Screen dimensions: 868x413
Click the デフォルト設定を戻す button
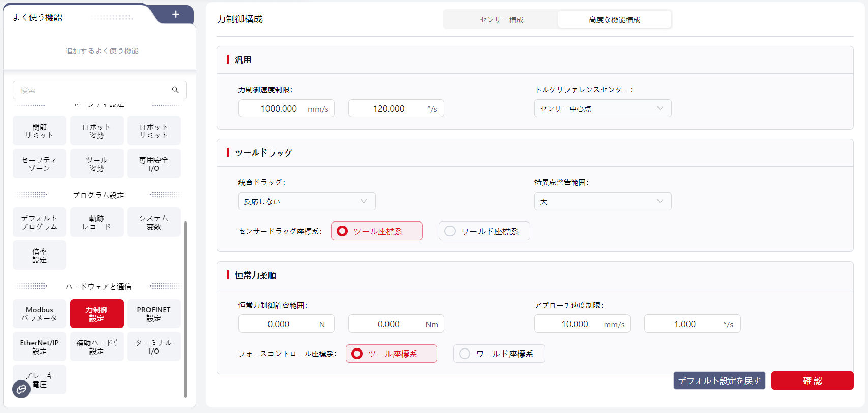719,380
